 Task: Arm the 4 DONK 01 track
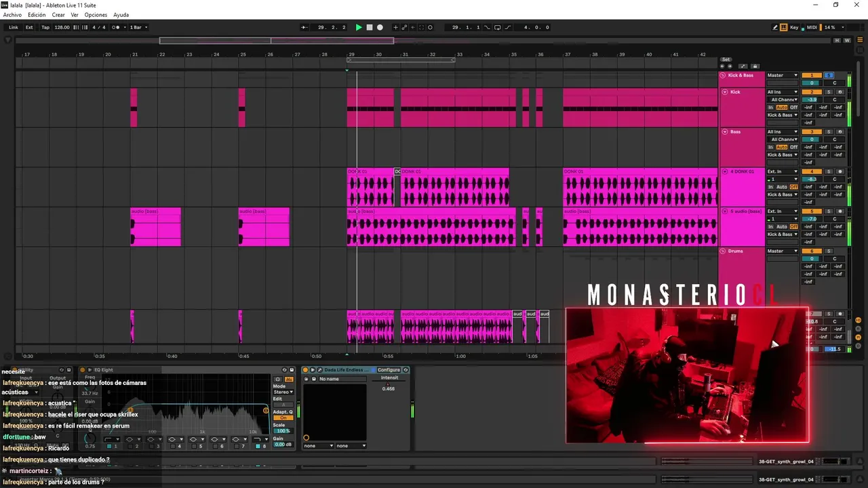tap(840, 171)
